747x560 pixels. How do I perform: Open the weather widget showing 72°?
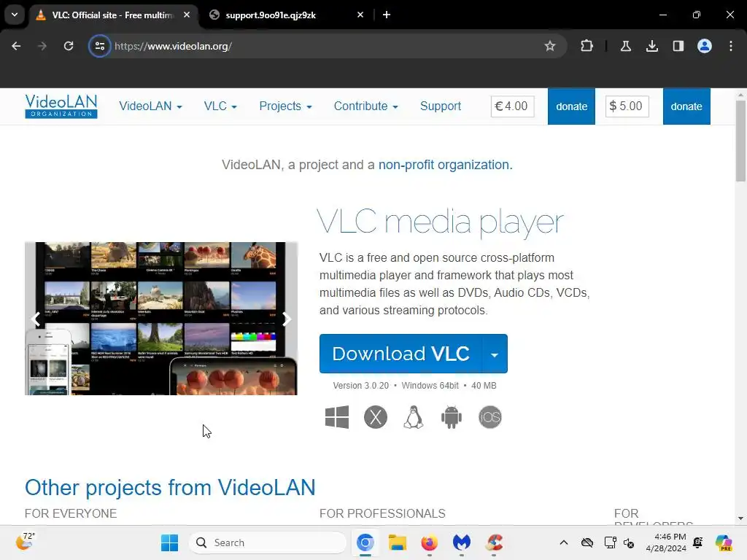pyautogui.click(x=26, y=542)
